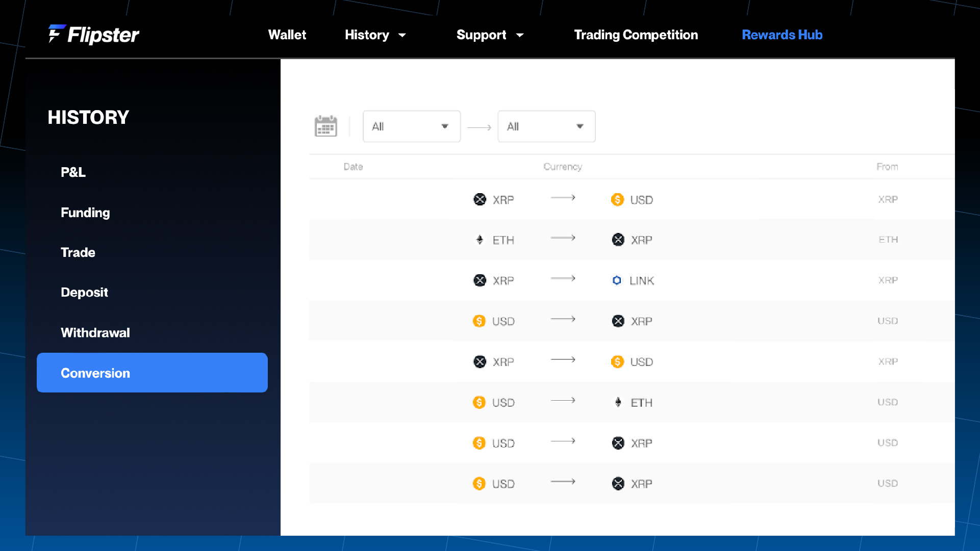Click the arrow between the two All filters
Viewport: 980px width, 551px height.
479,127
